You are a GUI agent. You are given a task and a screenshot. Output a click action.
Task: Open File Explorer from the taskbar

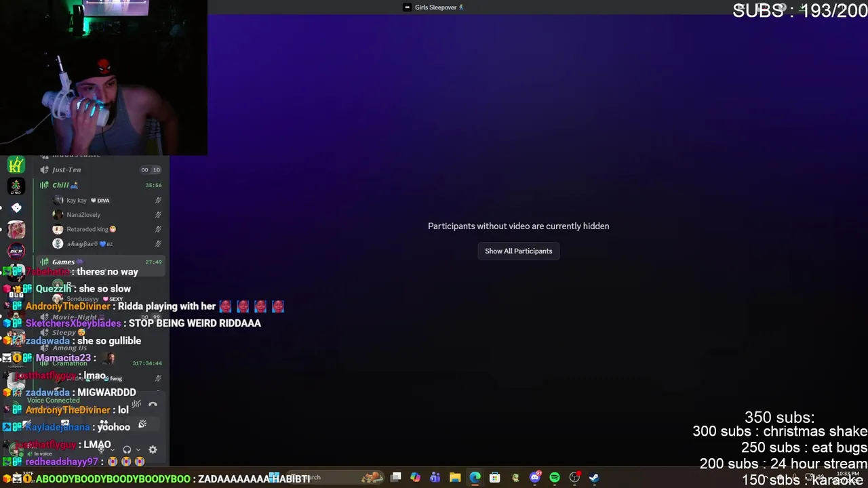click(455, 477)
